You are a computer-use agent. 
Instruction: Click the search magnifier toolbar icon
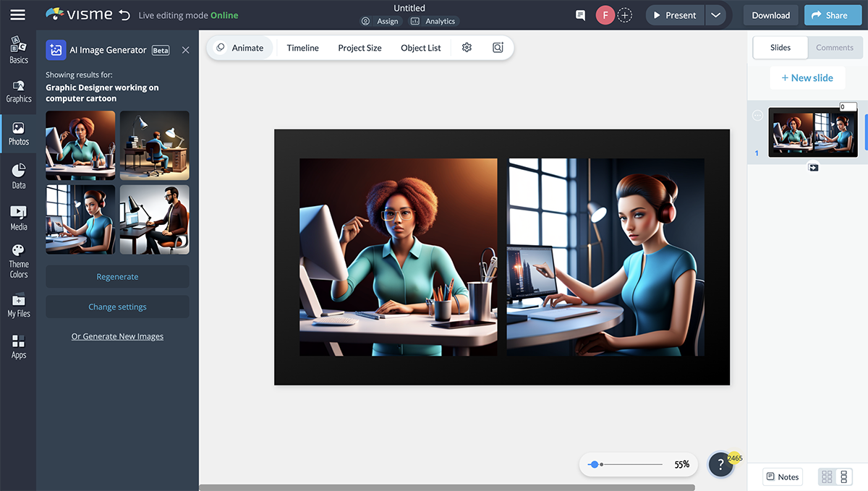click(x=498, y=48)
